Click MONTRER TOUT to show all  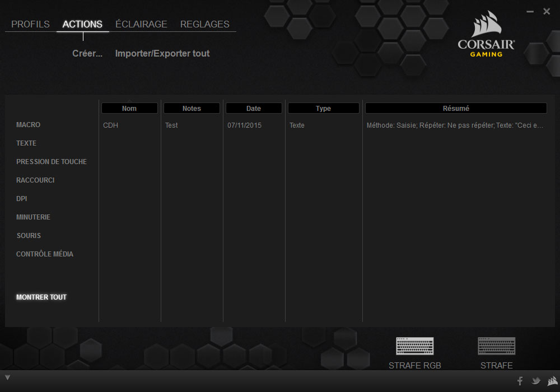tap(41, 297)
